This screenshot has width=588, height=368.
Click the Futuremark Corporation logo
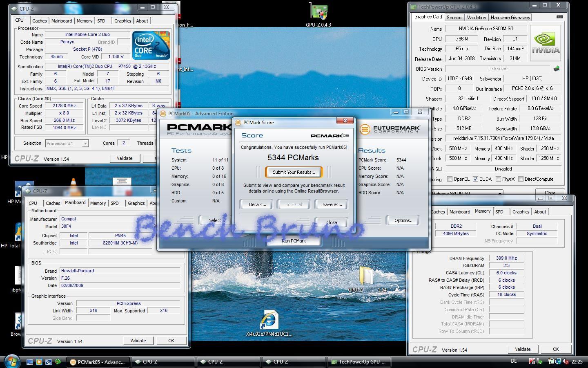[x=390, y=129]
